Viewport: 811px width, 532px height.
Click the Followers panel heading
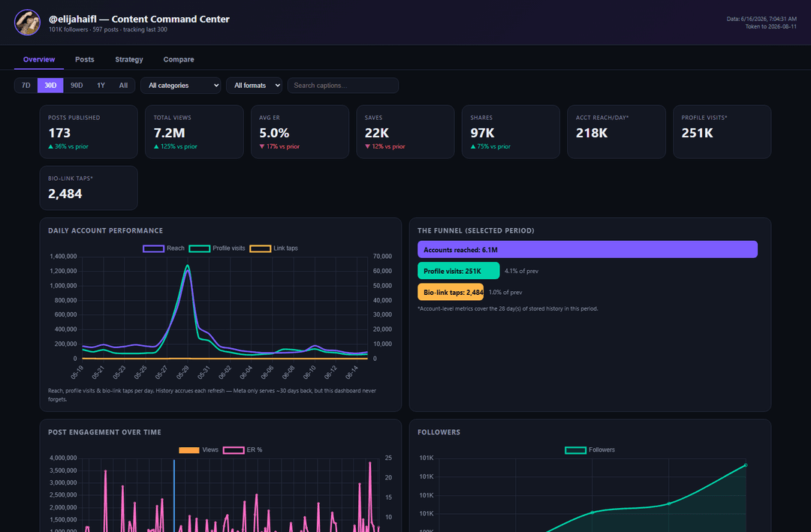(x=439, y=432)
